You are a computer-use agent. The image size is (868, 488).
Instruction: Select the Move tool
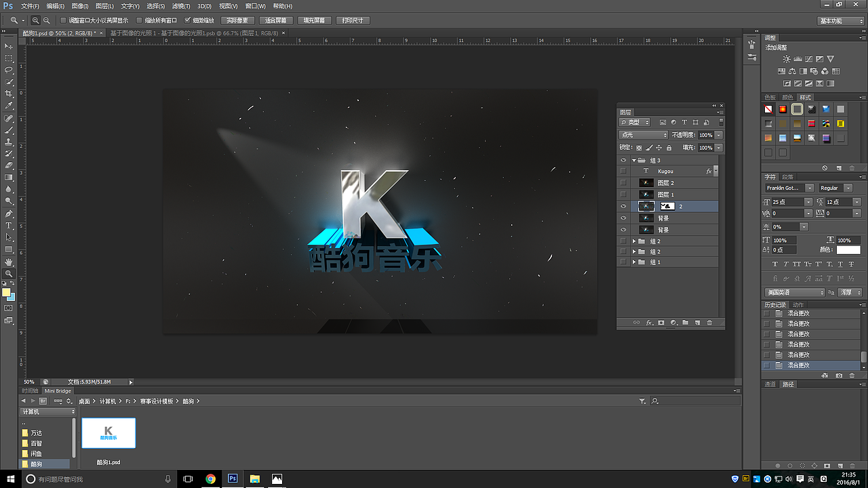(x=9, y=46)
